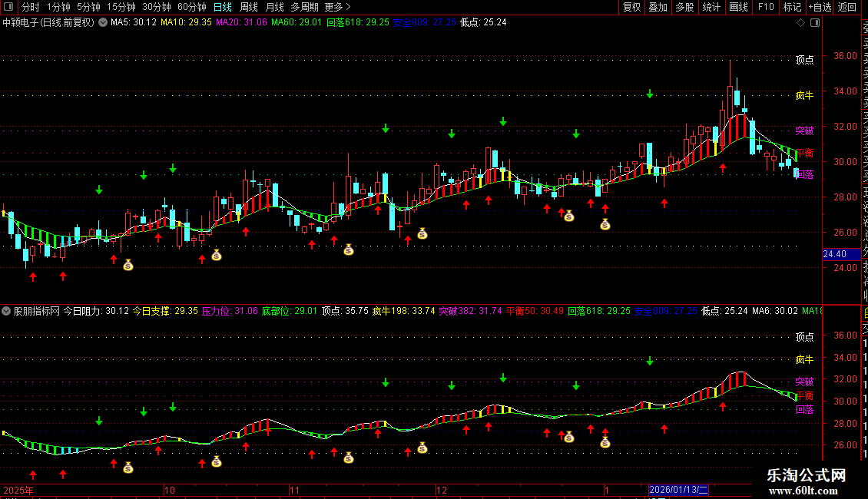Click 回落618: 29.25 in main chart header

(x=358, y=23)
